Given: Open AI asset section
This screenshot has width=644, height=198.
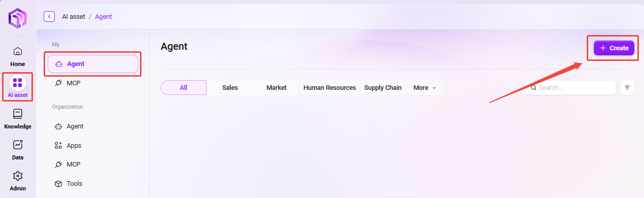Looking at the screenshot, I should tap(18, 87).
